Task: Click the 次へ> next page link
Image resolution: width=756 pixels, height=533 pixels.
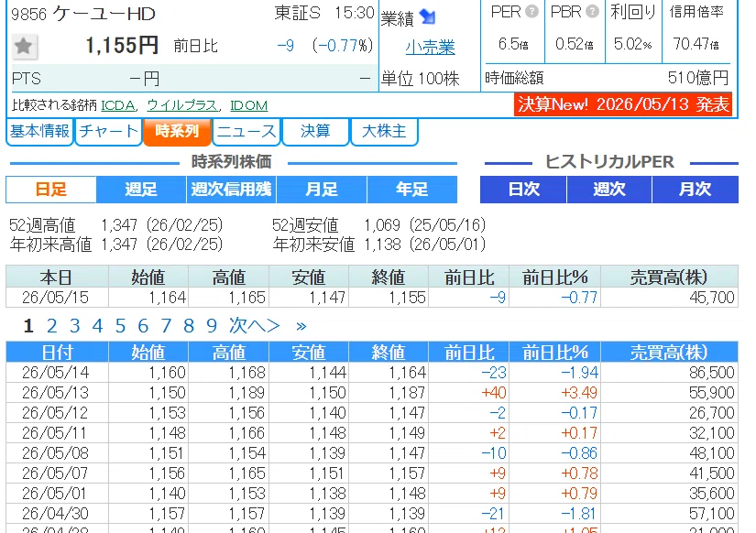Action: 254,326
